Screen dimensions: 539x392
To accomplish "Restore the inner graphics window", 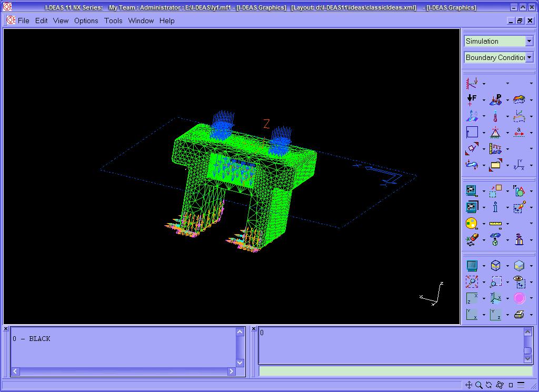I will pyautogui.click(x=520, y=21).
